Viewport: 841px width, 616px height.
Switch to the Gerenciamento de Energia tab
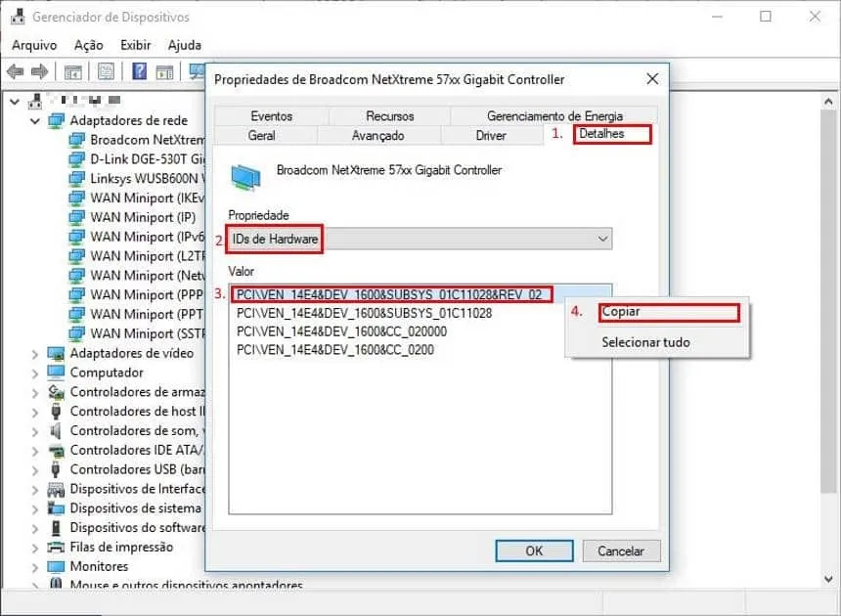pyautogui.click(x=554, y=115)
